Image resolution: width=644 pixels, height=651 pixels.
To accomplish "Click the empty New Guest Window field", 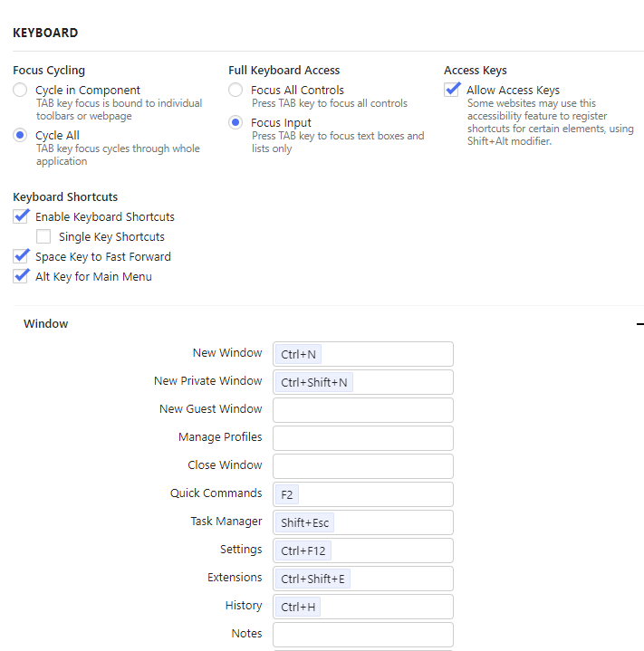I will coord(362,410).
